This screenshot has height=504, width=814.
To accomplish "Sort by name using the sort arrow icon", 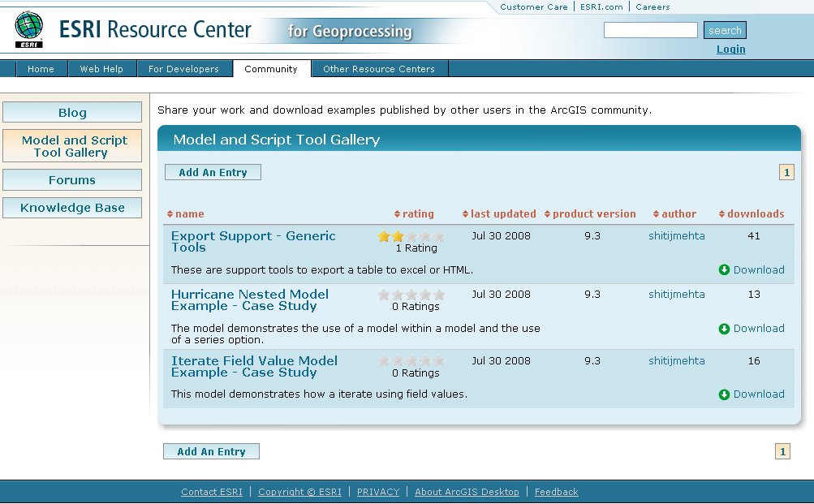I will point(170,213).
